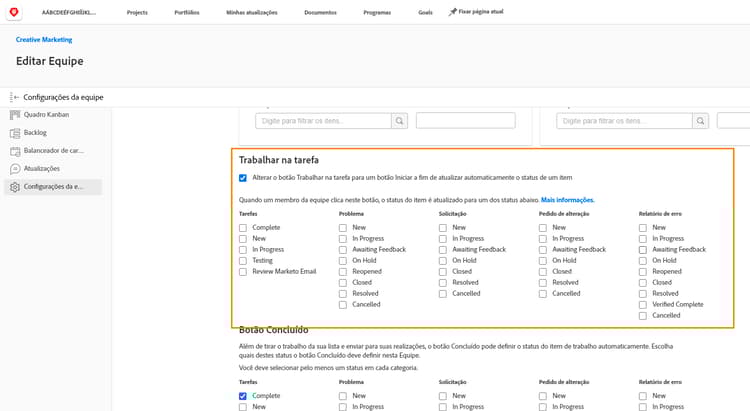Open the Documentos menu item
This screenshot has height=411, width=750.
click(x=320, y=12)
